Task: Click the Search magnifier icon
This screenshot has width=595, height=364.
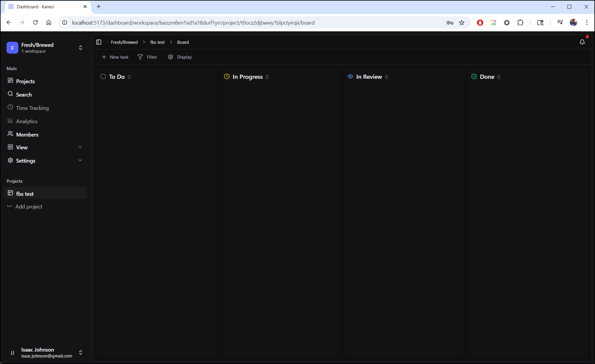Action: (10, 94)
